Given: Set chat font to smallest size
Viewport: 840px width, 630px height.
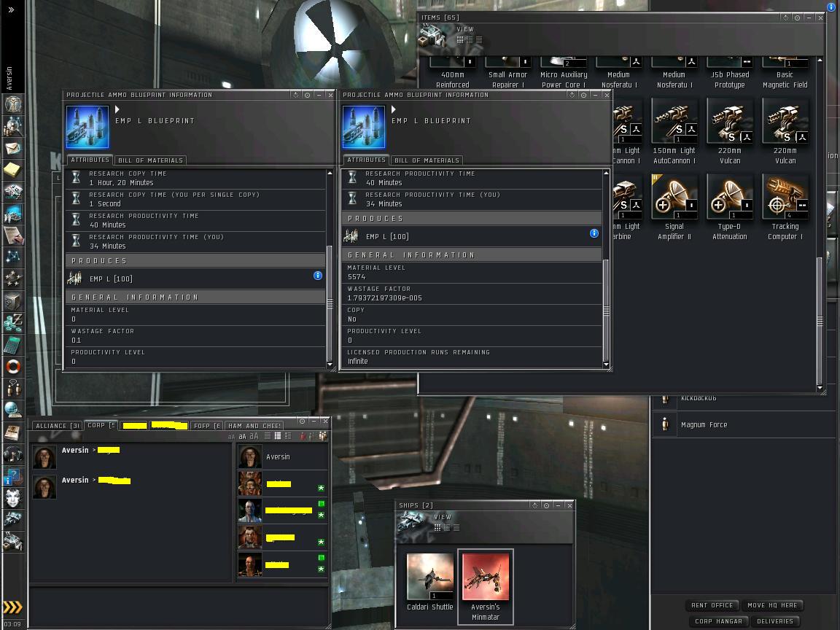Looking at the screenshot, I should (x=231, y=437).
